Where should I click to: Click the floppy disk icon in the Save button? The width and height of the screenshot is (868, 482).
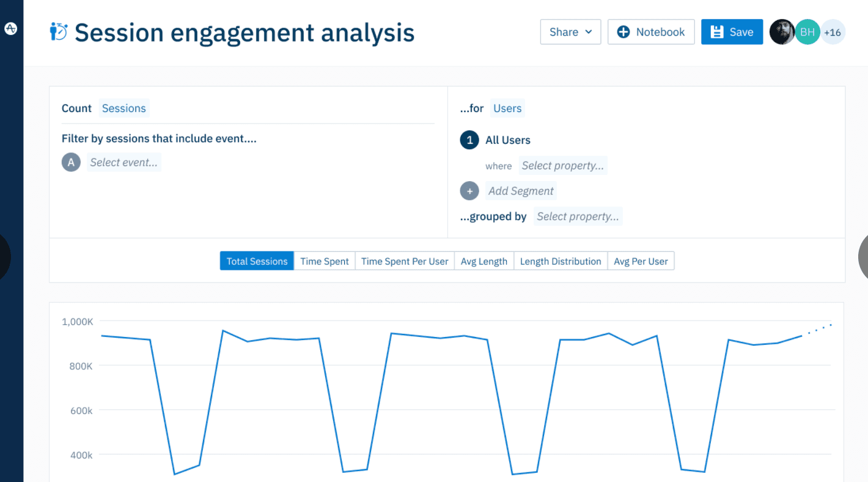pyautogui.click(x=717, y=32)
